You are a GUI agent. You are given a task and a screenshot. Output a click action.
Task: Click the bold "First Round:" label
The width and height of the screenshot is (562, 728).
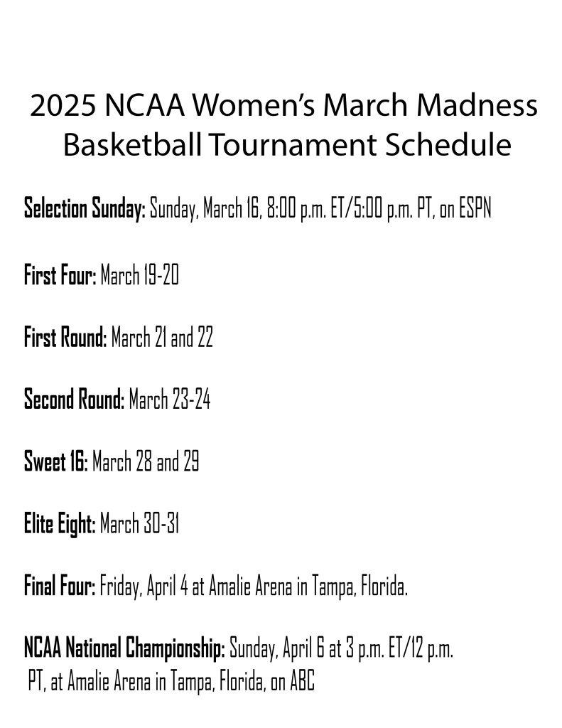click(x=65, y=338)
